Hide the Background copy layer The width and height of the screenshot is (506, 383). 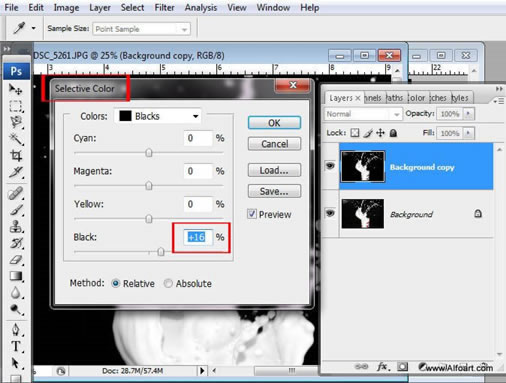point(330,166)
